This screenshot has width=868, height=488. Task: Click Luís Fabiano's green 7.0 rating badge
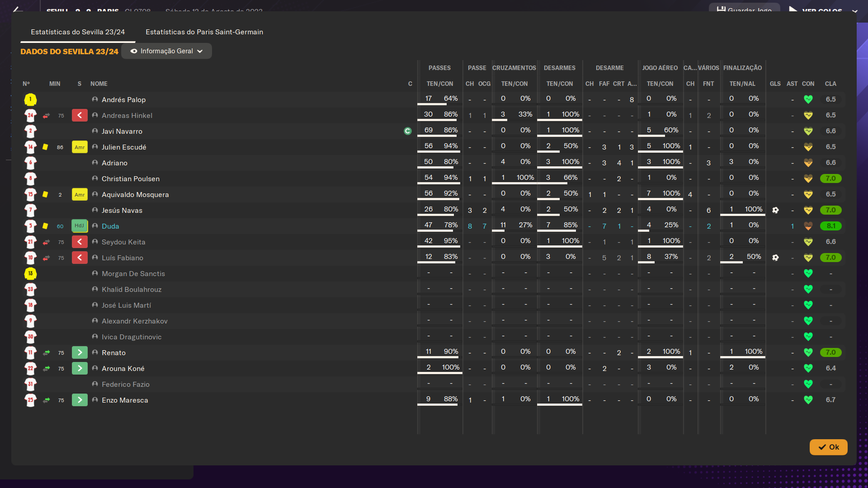(830, 258)
